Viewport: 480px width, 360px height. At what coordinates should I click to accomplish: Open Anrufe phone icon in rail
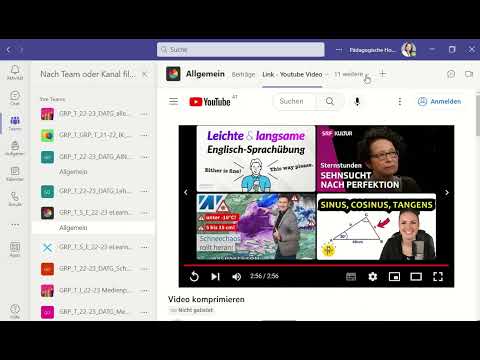[15, 199]
